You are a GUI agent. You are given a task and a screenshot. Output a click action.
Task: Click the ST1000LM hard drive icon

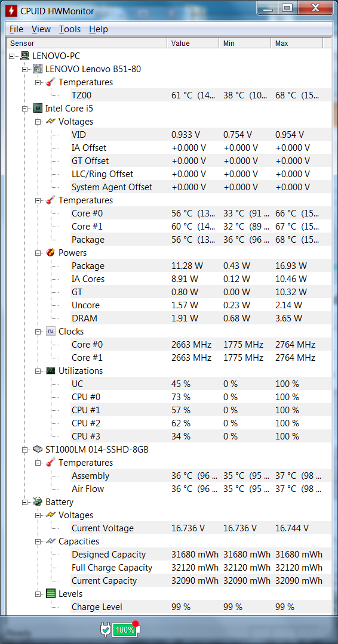coord(38,450)
